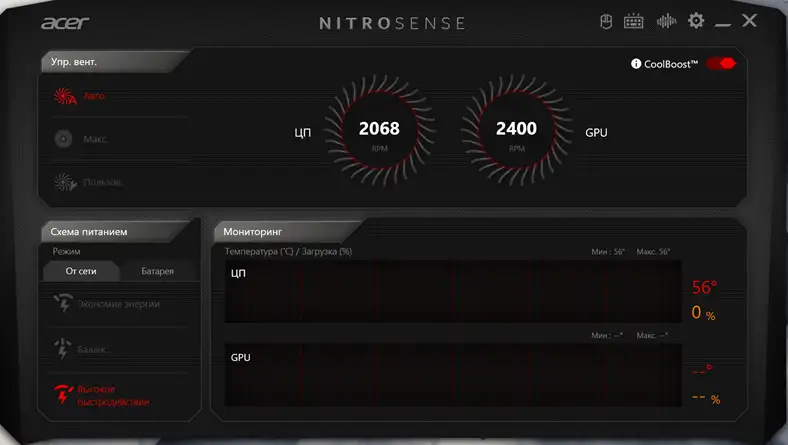Select the high performance plan icon
The image size is (788, 445).
click(63, 395)
